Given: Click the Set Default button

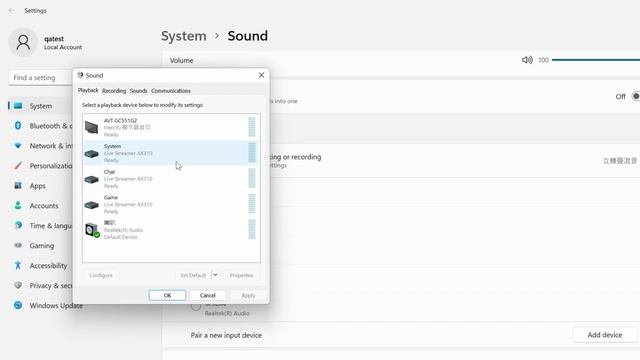Looking at the screenshot, I should click(x=193, y=275).
